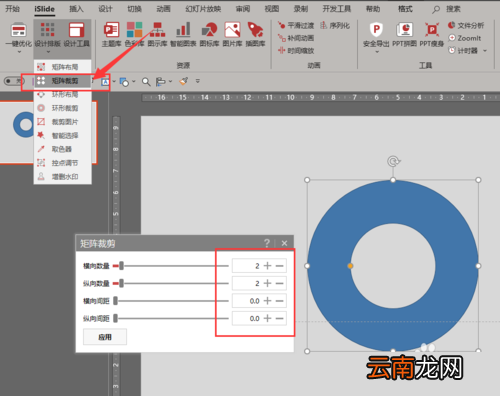Switch to the 插入 ribbon tab
Screen dimensions: 500x396
76,9
